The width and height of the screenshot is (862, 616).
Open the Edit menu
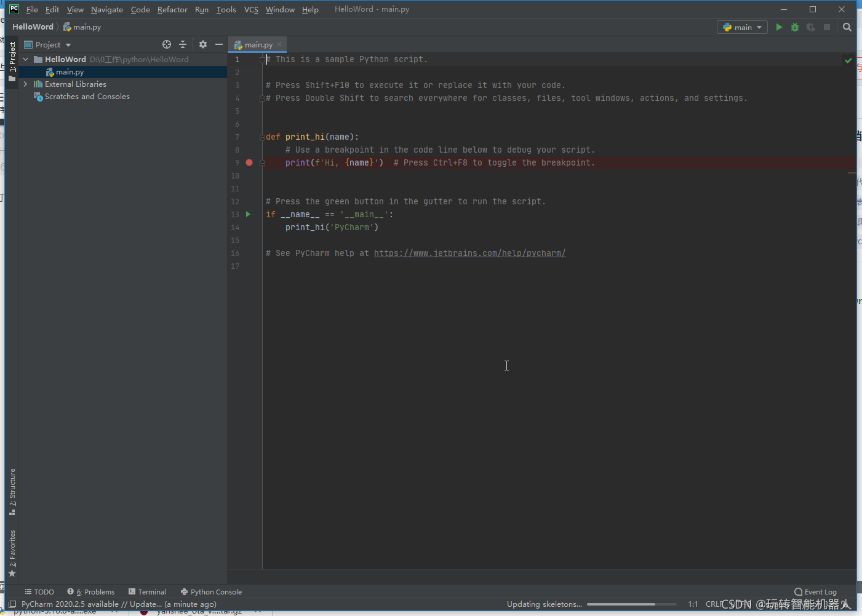tap(52, 9)
